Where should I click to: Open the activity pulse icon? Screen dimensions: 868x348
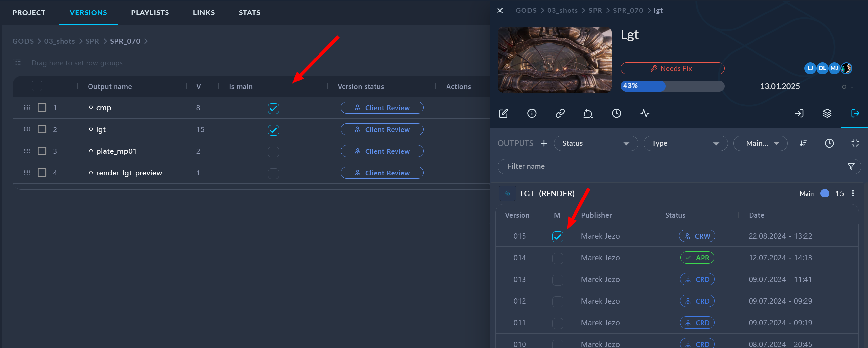point(645,113)
